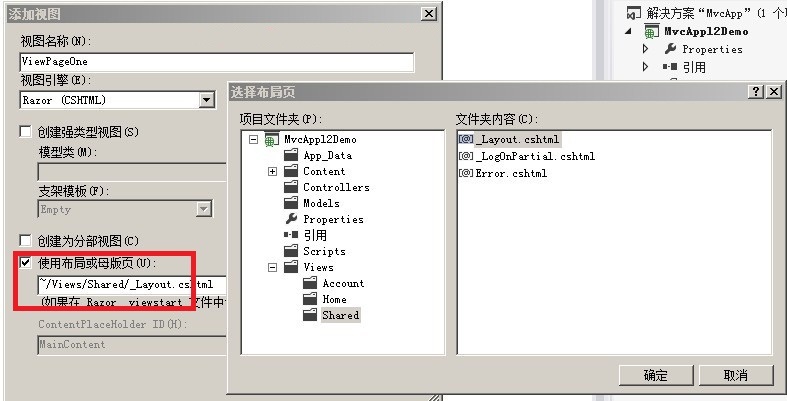
Task: Expand the Content folder node
Action: (272, 171)
